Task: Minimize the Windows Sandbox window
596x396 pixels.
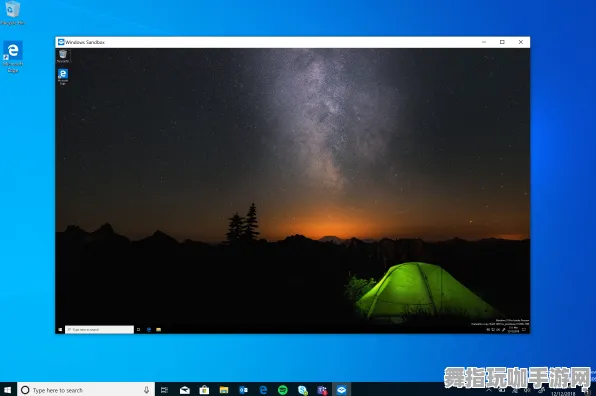Action: tap(484, 42)
